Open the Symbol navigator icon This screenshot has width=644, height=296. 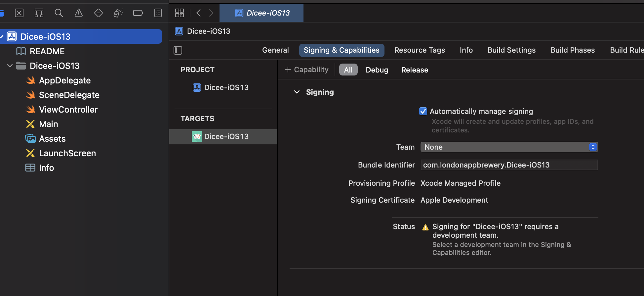39,13
